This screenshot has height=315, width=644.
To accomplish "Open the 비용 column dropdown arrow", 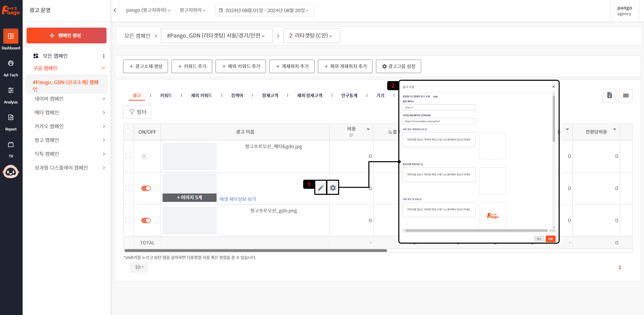I will click(368, 129).
